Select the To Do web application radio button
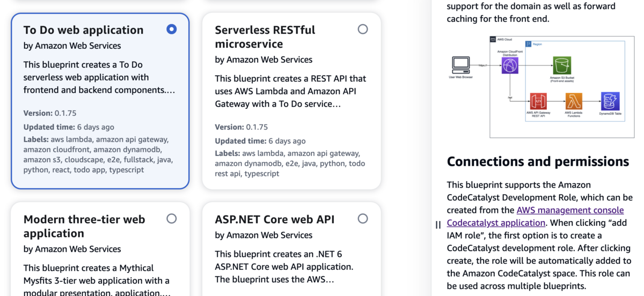This screenshot has height=296, width=644. [x=172, y=29]
